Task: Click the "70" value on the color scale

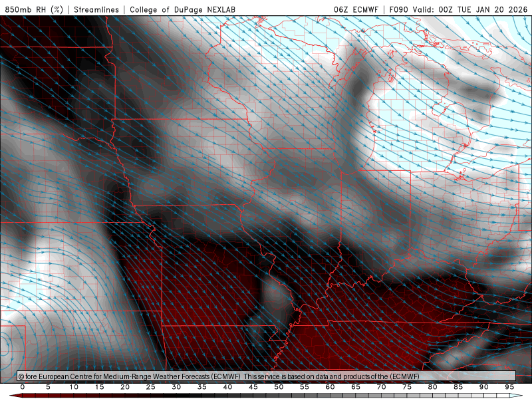Action: (381, 387)
